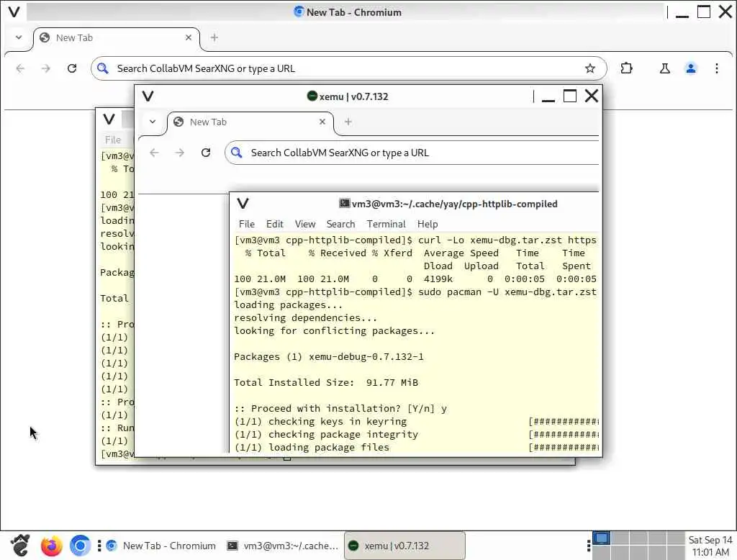737x560 pixels.
Task: Reload the page in the outer Chromium window
Action: tap(72, 68)
